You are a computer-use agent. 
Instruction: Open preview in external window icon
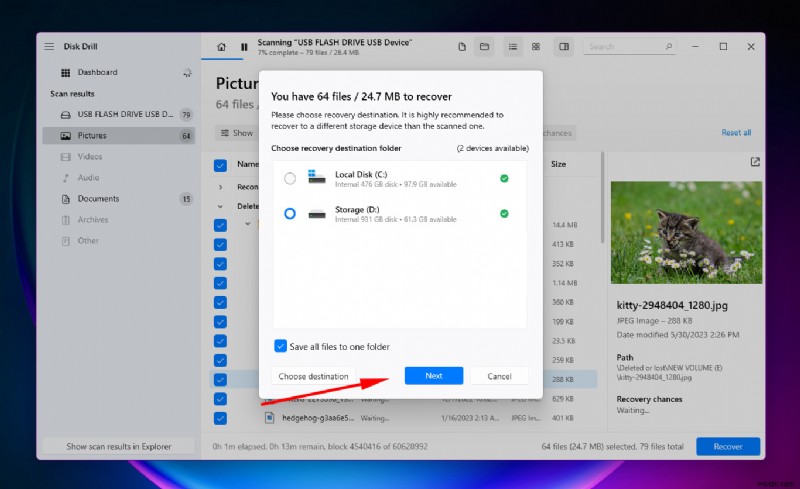tap(755, 162)
